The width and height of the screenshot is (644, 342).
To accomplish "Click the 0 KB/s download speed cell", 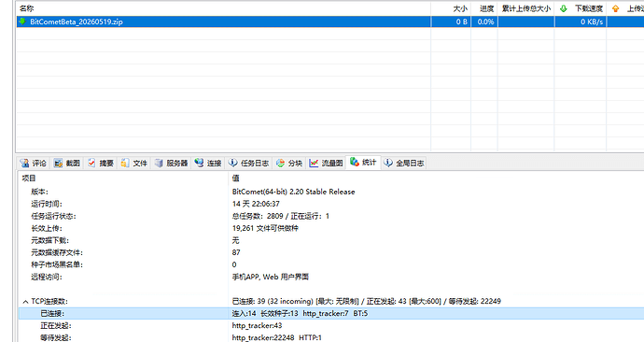I will [581, 21].
